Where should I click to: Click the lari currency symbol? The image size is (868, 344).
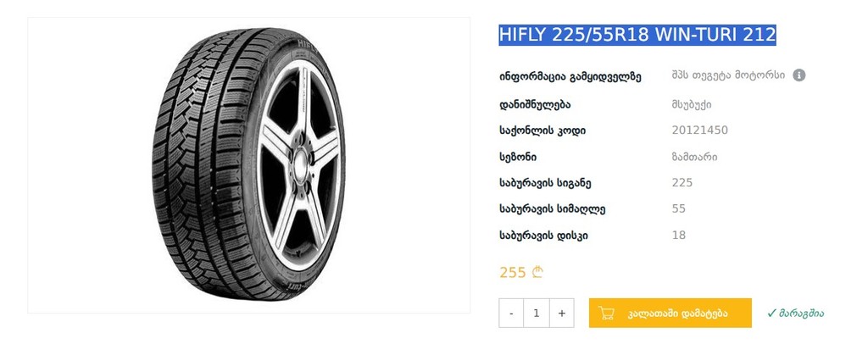[537, 272]
